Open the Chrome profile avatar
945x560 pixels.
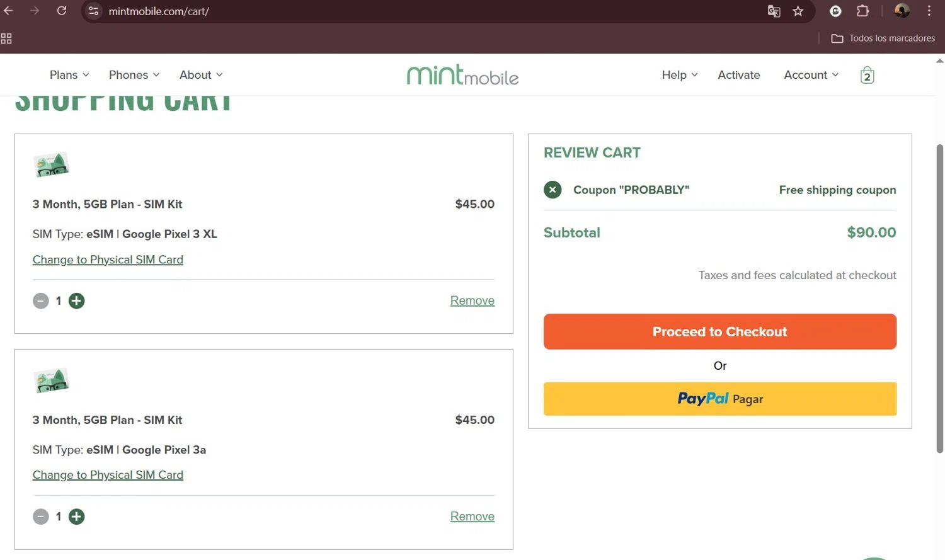click(x=902, y=11)
